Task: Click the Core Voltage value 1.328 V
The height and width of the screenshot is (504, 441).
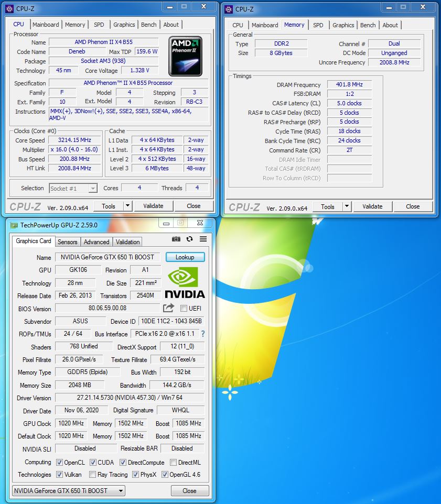Action: coord(139,70)
